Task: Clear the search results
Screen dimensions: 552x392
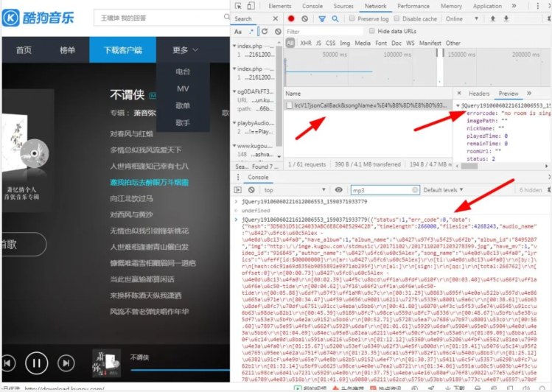Action: point(278,32)
